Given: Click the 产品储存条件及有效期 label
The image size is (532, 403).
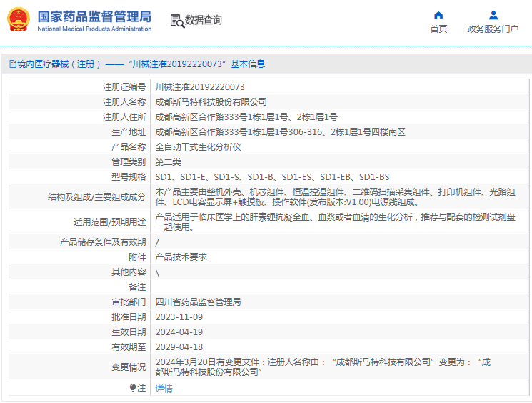Looking at the screenshot, I should click(103, 242).
